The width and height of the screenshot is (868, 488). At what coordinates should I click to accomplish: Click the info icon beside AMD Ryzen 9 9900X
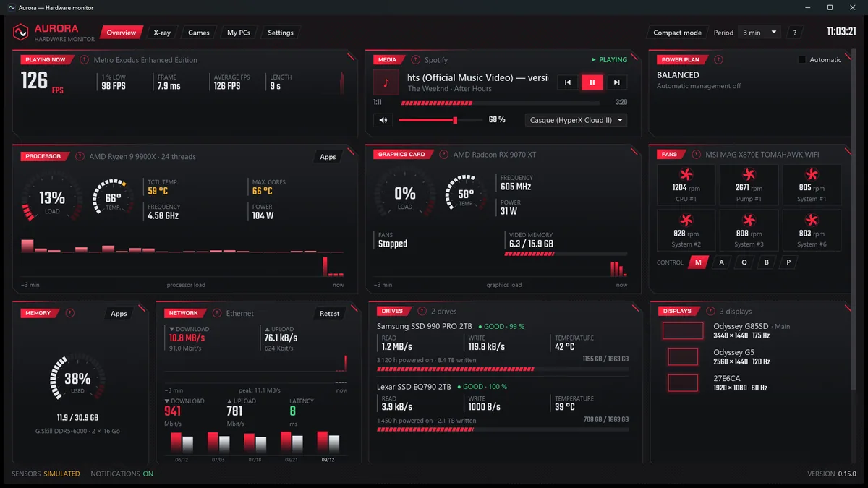80,156
